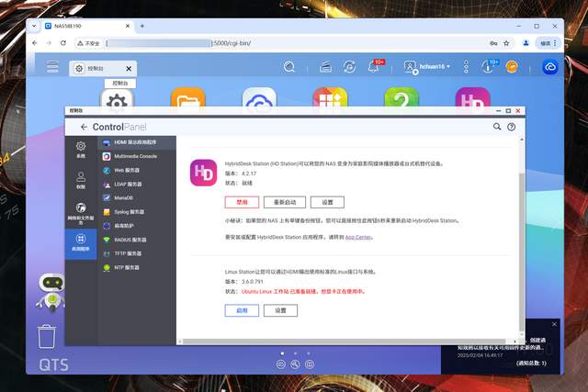Open Web 服务器 menu item
This screenshot has width=588, height=392.
point(137,170)
